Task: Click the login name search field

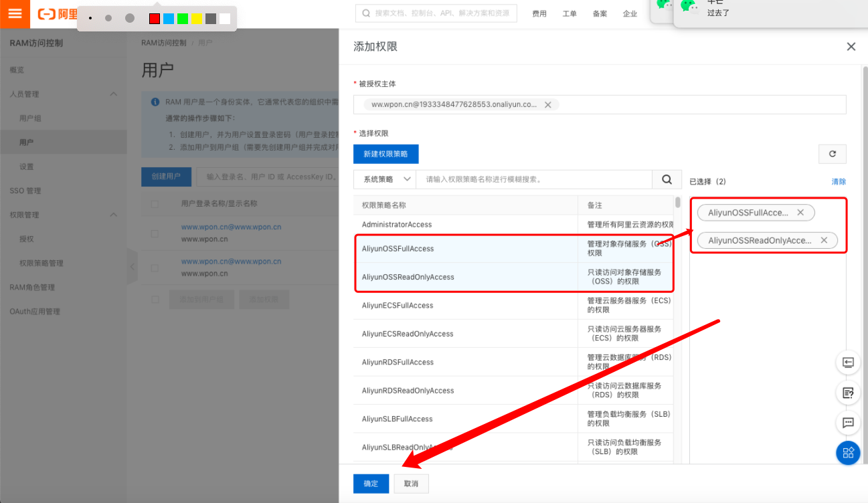Action: (x=268, y=177)
